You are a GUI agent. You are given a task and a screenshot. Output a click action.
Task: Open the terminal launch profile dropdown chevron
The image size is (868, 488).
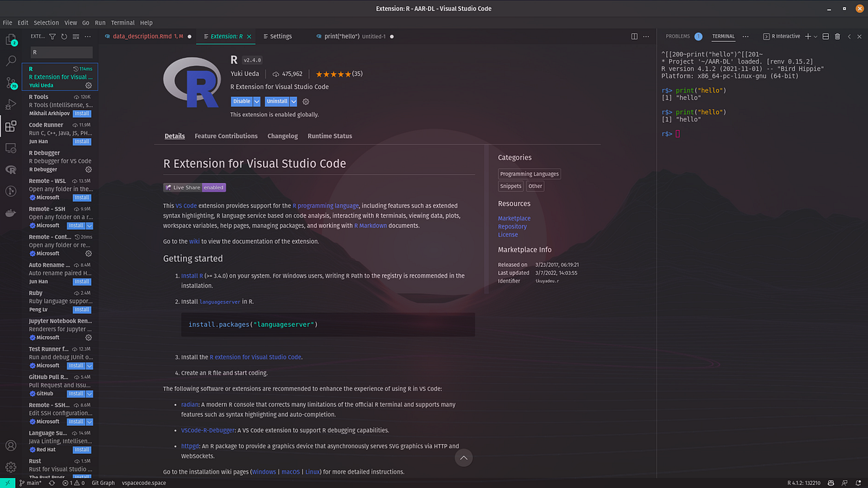click(x=815, y=36)
